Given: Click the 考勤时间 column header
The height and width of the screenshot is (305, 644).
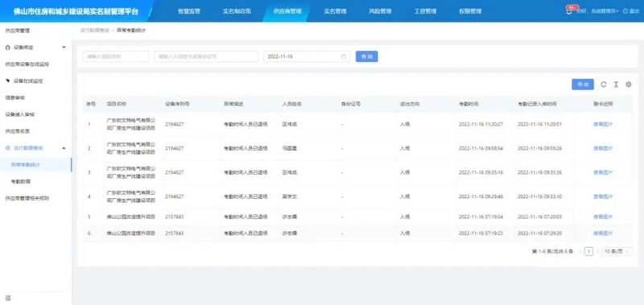Looking at the screenshot, I should 469,105.
